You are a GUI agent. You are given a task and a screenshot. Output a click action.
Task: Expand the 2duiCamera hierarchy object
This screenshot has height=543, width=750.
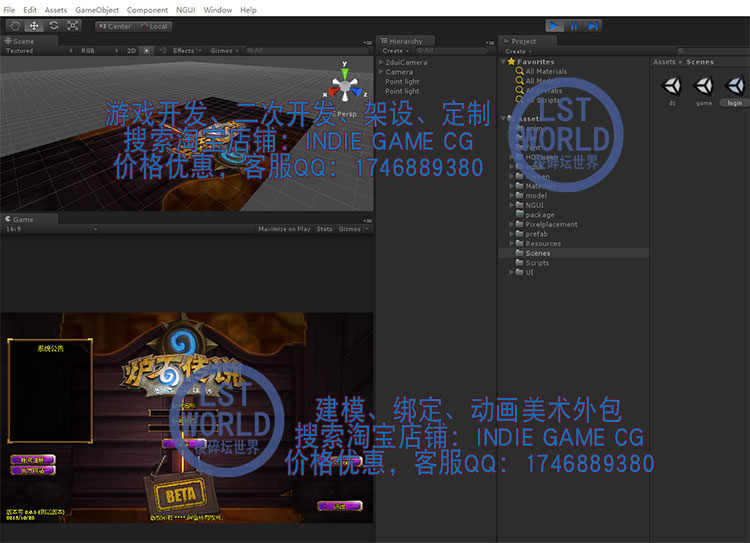(x=381, y=62)
